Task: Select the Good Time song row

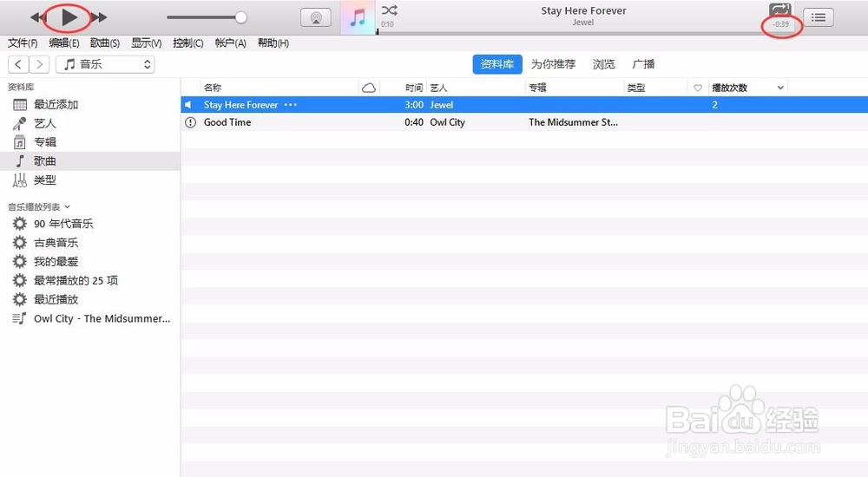Action: (524, 122)
